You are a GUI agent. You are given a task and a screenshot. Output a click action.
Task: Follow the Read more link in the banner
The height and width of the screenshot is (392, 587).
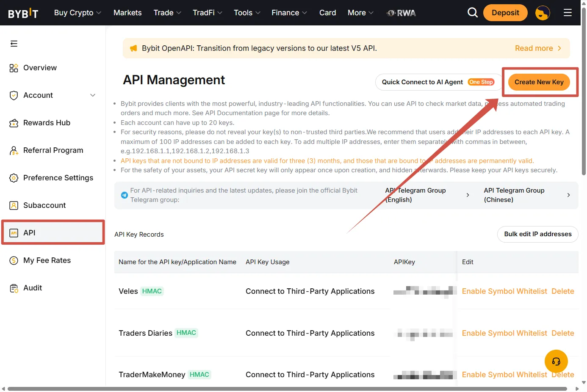click(x=538, y=48)
